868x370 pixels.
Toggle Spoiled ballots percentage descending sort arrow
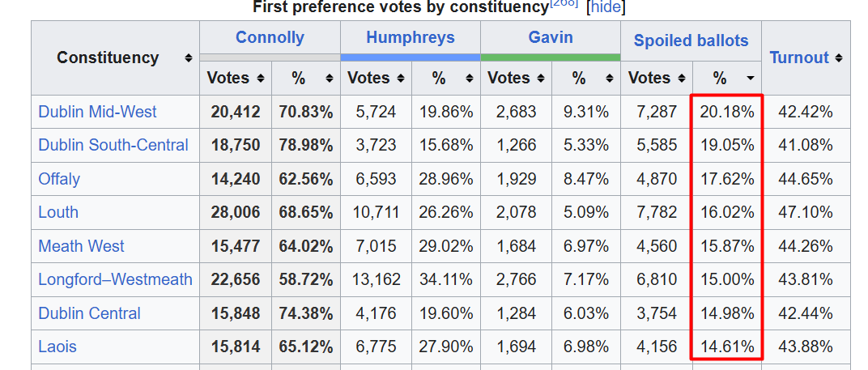tap(751, 79)
